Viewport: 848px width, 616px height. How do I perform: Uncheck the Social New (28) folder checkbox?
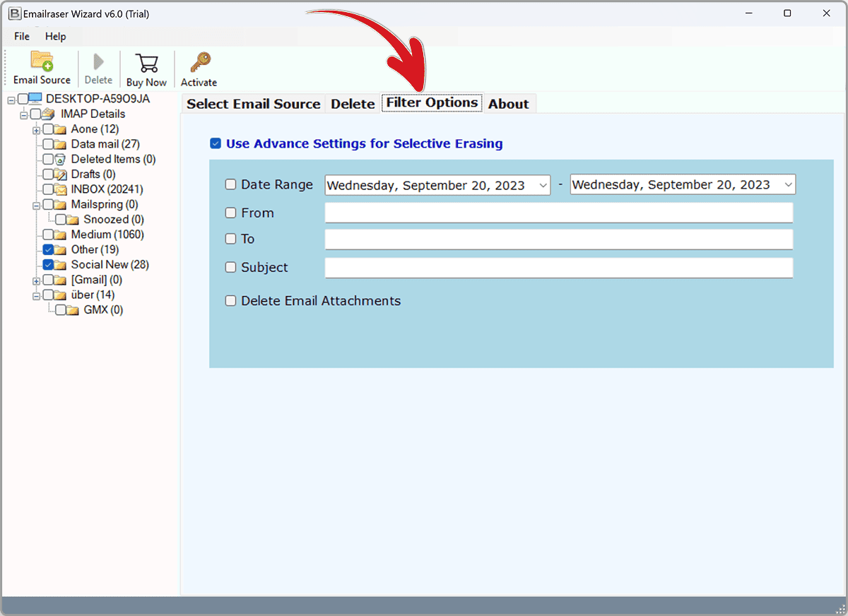click(48, 264)
